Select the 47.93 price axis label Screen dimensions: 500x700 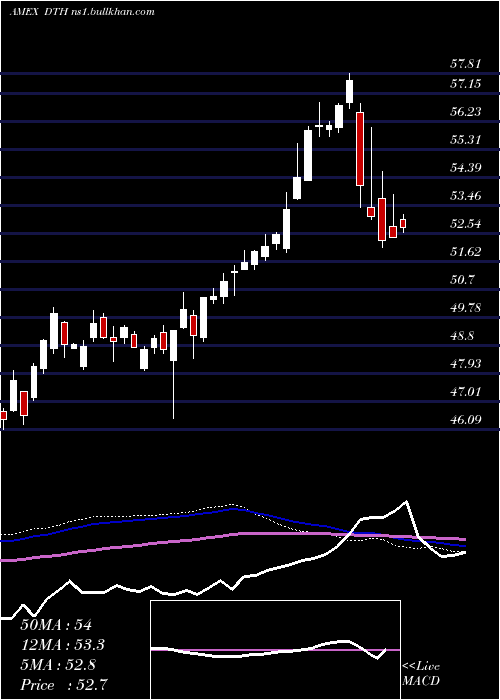466,364
